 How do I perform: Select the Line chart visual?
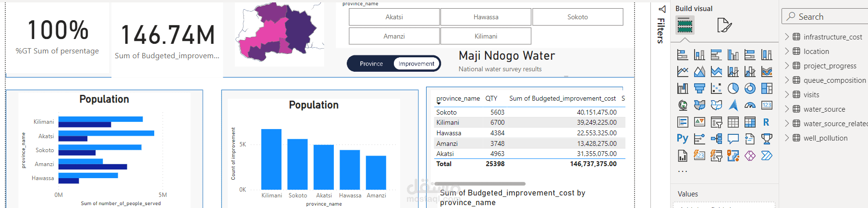(683, 72)
